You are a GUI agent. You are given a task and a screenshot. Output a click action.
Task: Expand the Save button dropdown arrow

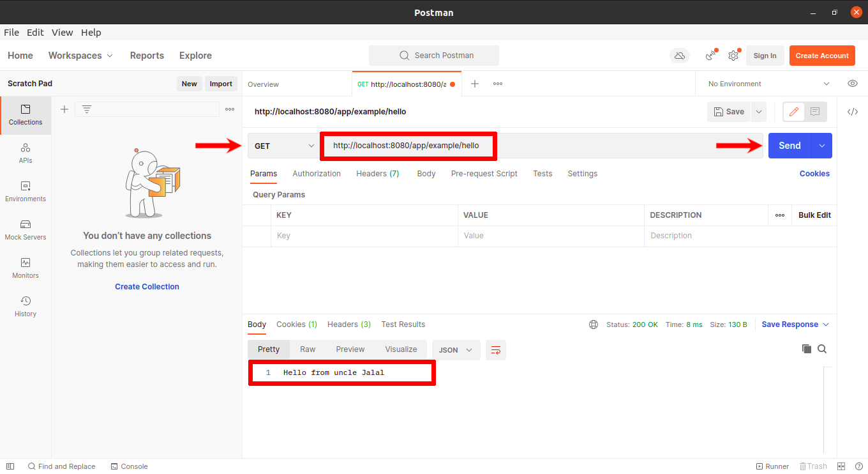pyautogui.click(x=759, y=112)
